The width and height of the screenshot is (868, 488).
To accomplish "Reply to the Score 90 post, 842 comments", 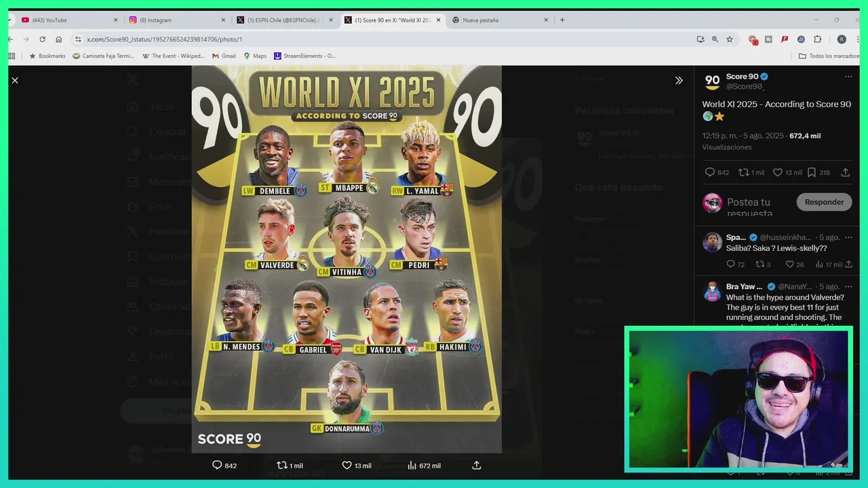I will pyautogui.click(x=717, y=173).
